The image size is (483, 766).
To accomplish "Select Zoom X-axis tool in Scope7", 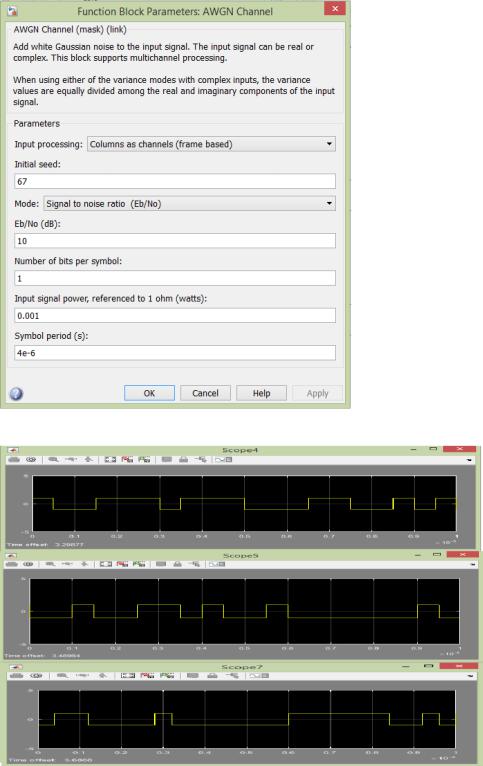I will click(x=82, y=676).
